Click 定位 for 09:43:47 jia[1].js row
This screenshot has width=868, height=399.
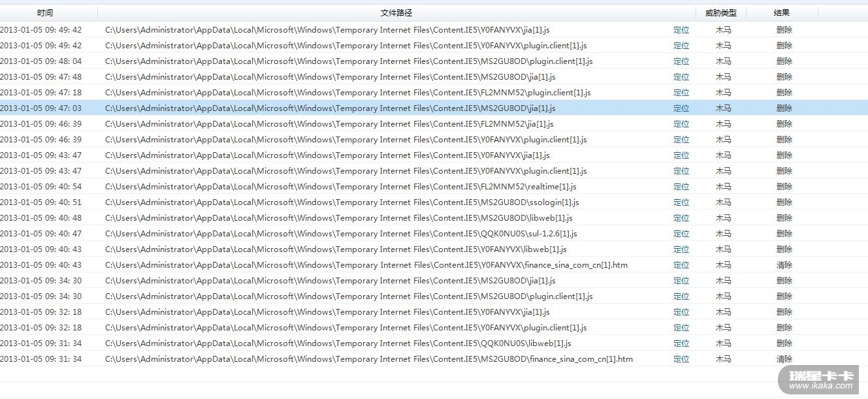(681, 155)
